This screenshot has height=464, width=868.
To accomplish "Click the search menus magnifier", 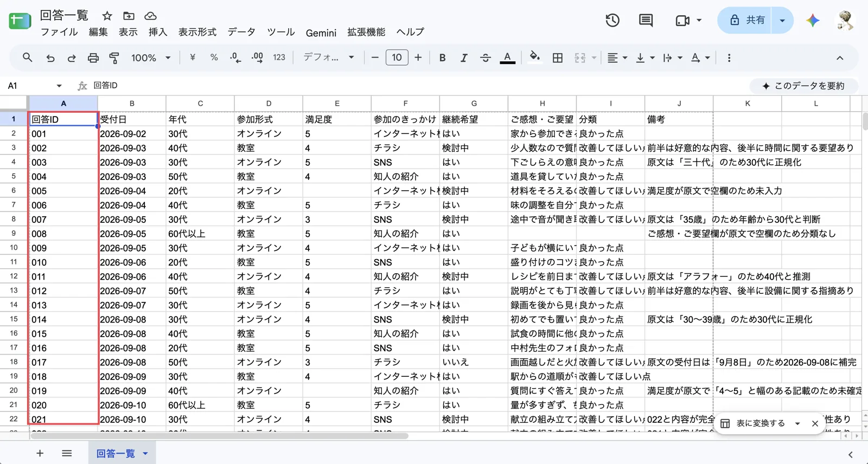I will (x=27, y=57).
